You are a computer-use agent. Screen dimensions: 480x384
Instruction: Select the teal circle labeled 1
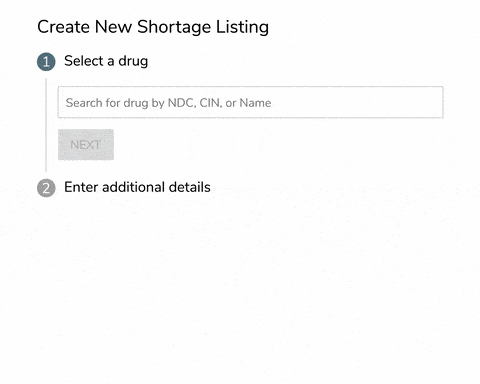pos(46,62)
